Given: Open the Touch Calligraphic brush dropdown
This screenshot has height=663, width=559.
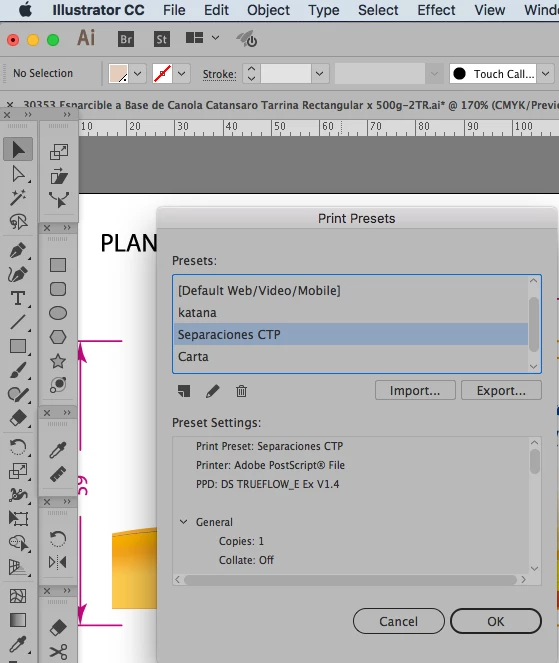Looking at the screenshot, I should pyautogui.click(x=545, y=74).
